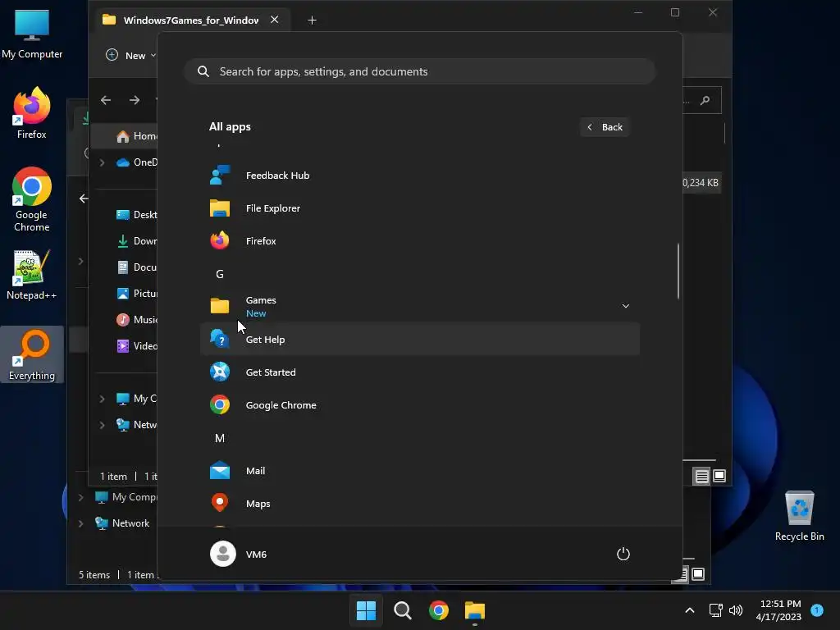
Task: Go Back from the All apps list
Action: [x=605, y=127]
